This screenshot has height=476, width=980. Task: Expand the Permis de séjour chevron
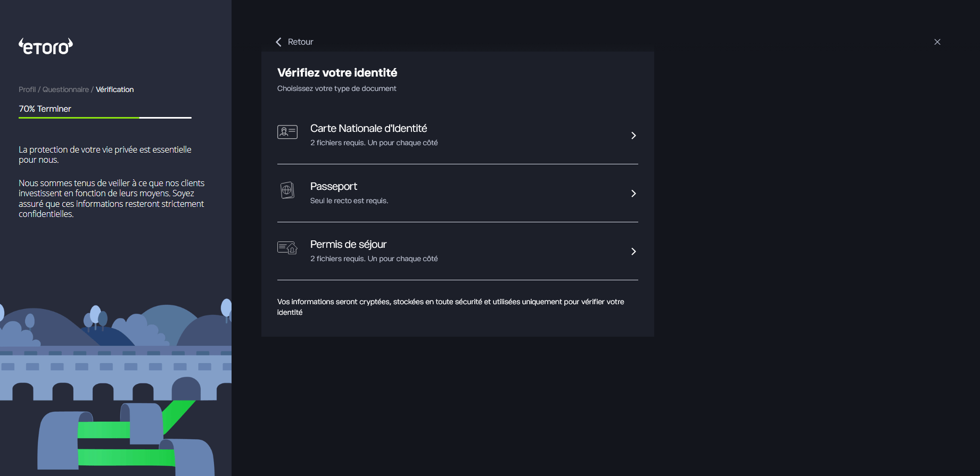pos(633,252)
